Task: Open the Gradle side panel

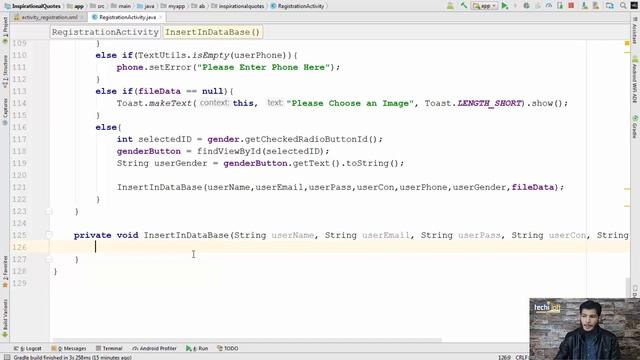Action: pyautogui.click(x=635, y=126)
